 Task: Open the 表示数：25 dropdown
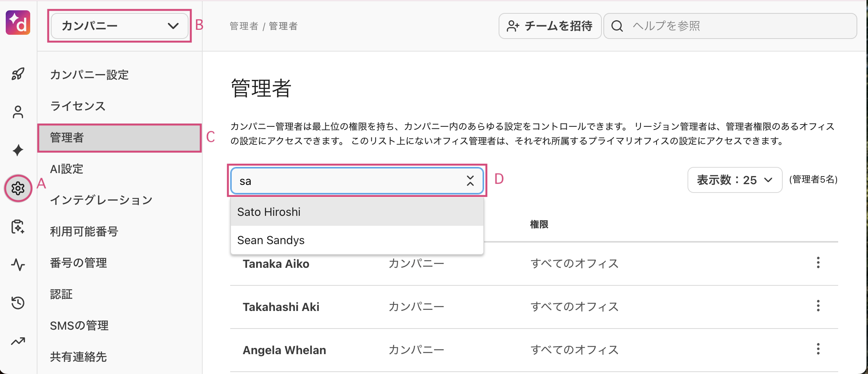[x=734, y=180]
